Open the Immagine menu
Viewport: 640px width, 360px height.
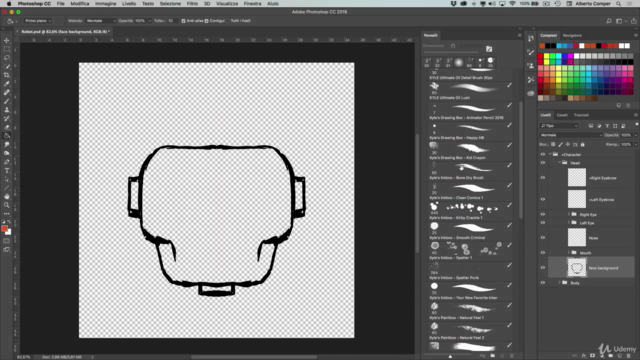point(105,4)
